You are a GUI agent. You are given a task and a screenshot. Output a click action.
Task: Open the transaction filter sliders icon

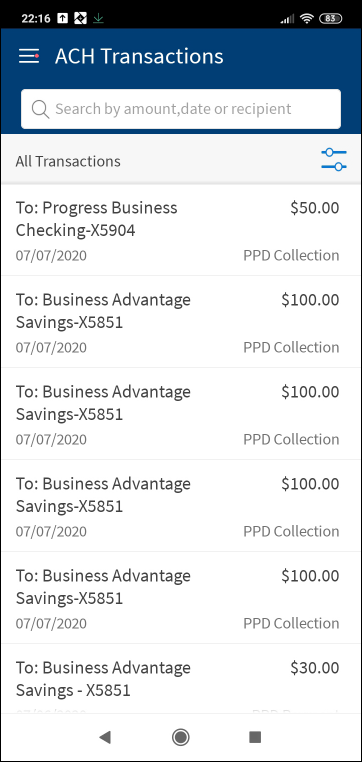(x=334, y=160)
